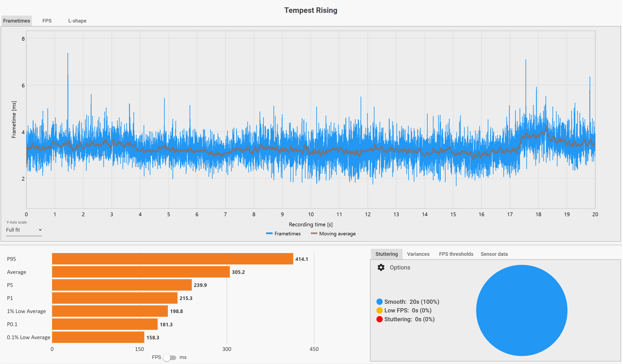Click the 0.1% Low Average bar
The width and height of the screenshot is (623, 364).
[x=98, y=337]
